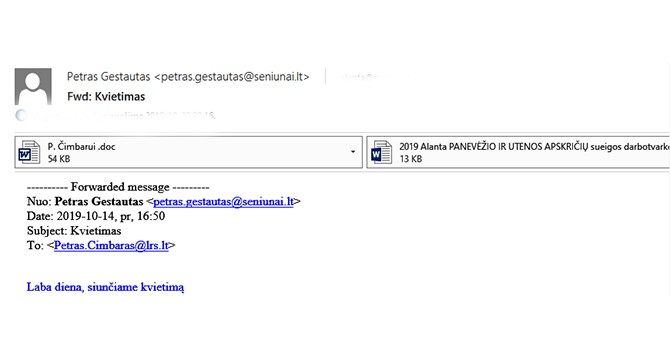The image size is (670, 360).
Task: Select the P. Čimbarui .doc attachment name
Action: 82,146
